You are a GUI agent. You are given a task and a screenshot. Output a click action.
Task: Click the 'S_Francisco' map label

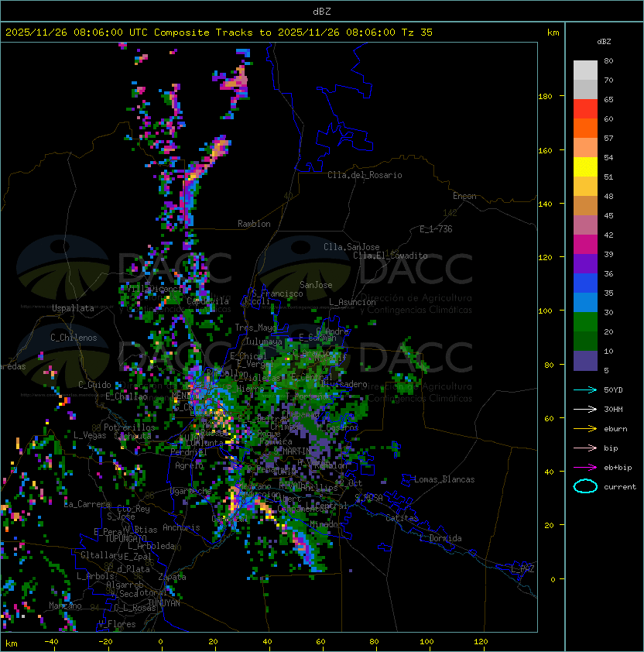tap(277, 293)
